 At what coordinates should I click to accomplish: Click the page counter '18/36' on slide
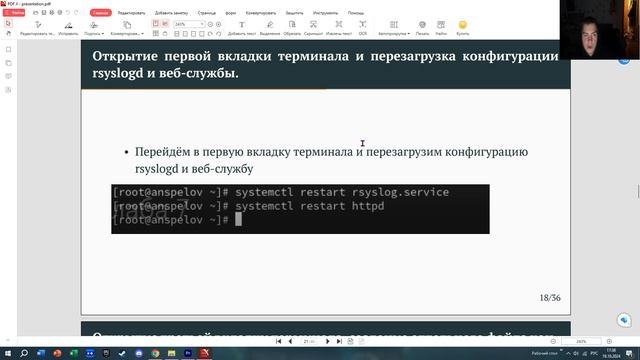pyautogui.click(x=550, y=298)
